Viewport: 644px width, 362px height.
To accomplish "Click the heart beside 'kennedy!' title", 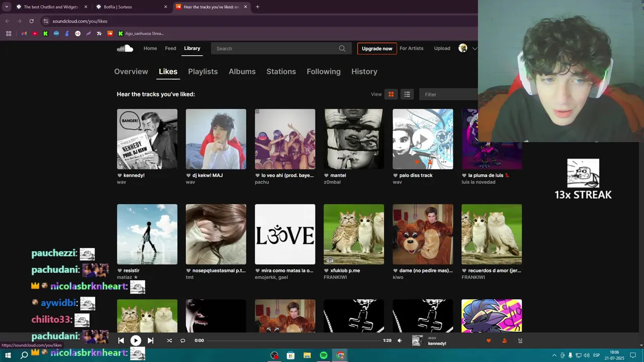I will [120, 175].
